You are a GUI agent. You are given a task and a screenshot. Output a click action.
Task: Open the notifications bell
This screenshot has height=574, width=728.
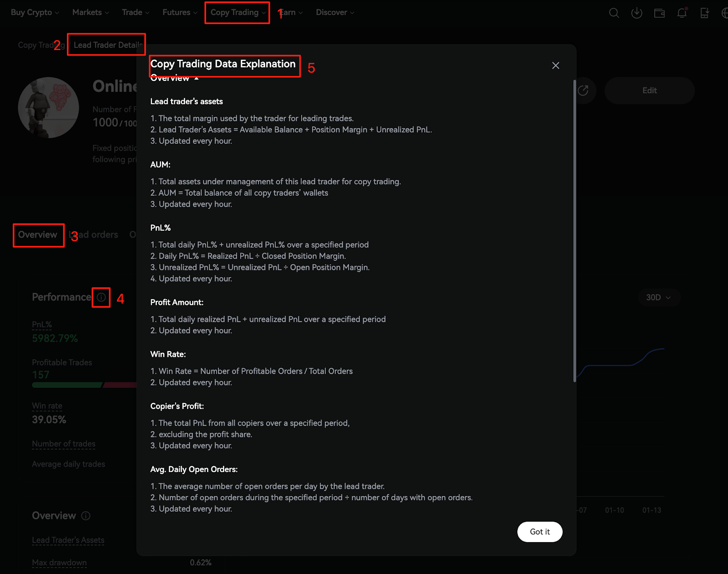coord(682,13)
